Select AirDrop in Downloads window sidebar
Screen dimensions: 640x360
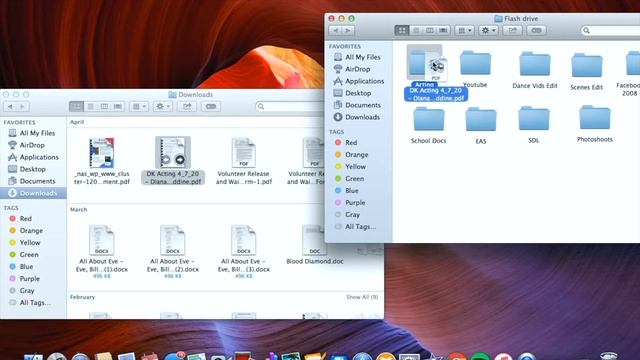click(x=33, y=145)
